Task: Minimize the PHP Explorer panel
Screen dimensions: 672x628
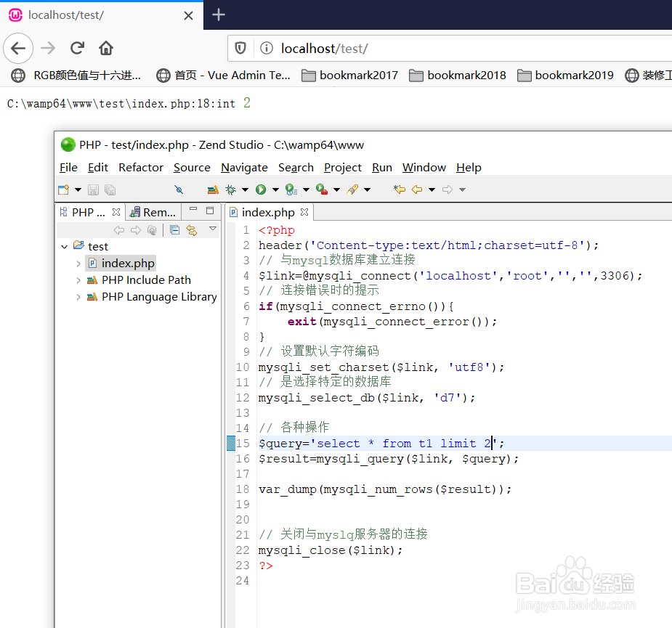Action: pyautogui.click(x=193, y=210)
